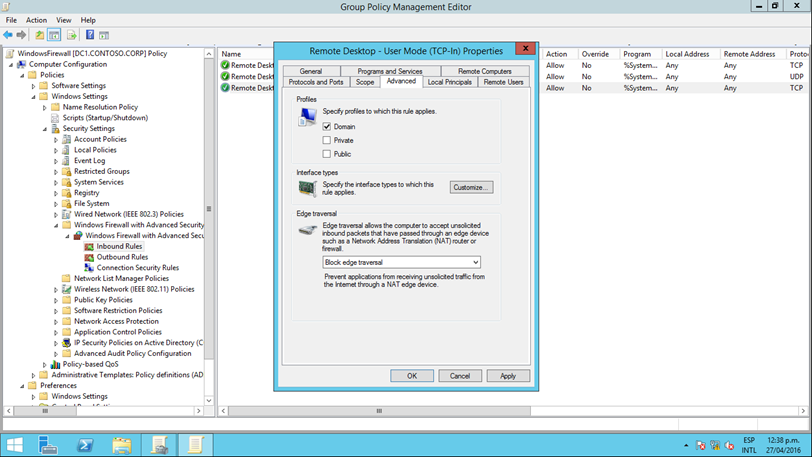Check the Private profile checkbox
812x457 pixels.
[326, 140]
